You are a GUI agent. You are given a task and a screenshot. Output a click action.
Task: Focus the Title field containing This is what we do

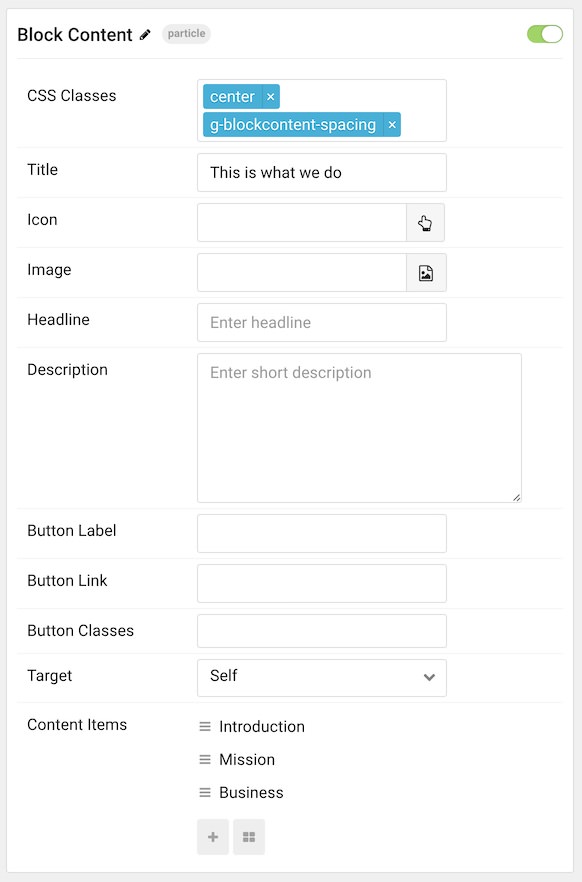tap(322, 173)
